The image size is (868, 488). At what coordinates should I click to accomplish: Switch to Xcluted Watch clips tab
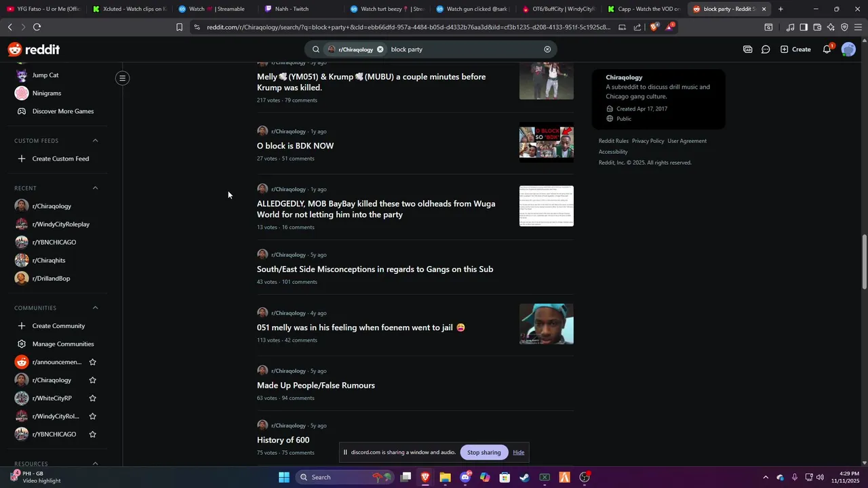click(x=129, y=9)
